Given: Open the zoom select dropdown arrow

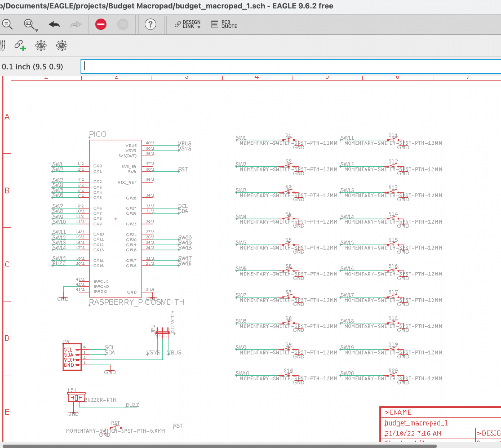Looking at the screenshot, I should (x=37, y=30).
